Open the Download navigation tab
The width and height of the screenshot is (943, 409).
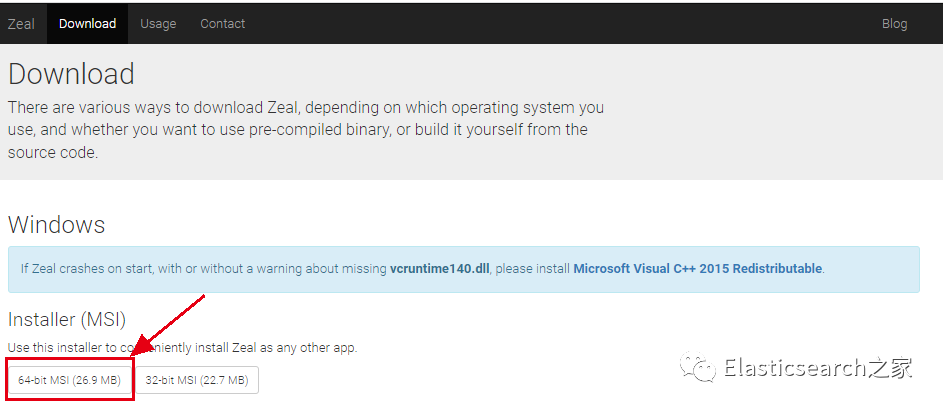[x=87, y=24]
